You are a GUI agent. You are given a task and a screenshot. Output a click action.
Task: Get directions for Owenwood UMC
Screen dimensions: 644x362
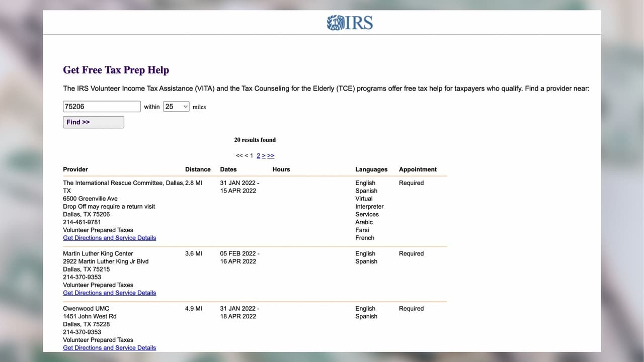tap(109, 347)
